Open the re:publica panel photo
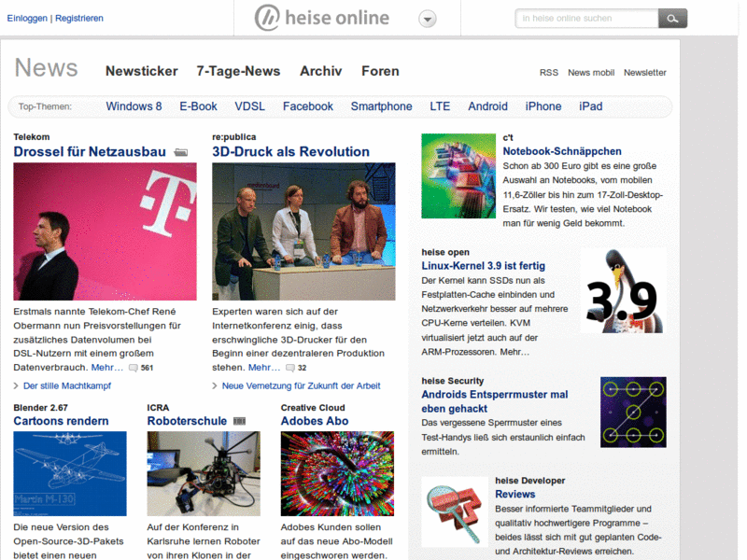 click(x=303, y=231)
